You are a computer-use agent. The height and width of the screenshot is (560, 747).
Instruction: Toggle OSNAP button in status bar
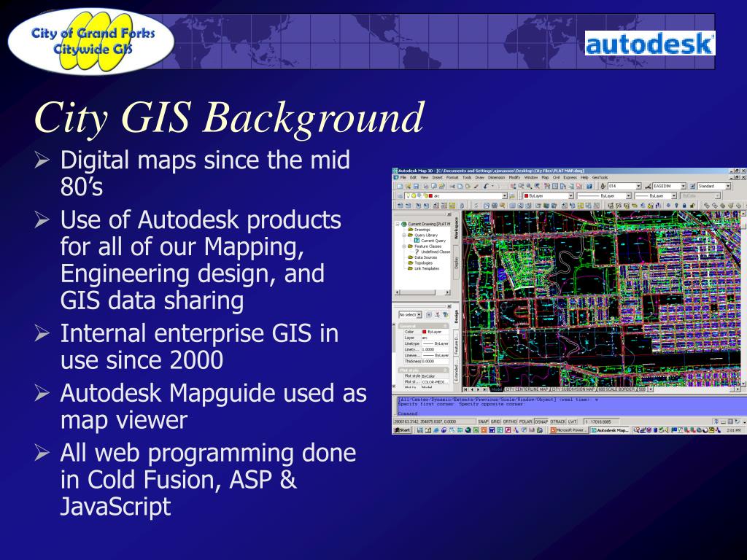coord(541,421)
